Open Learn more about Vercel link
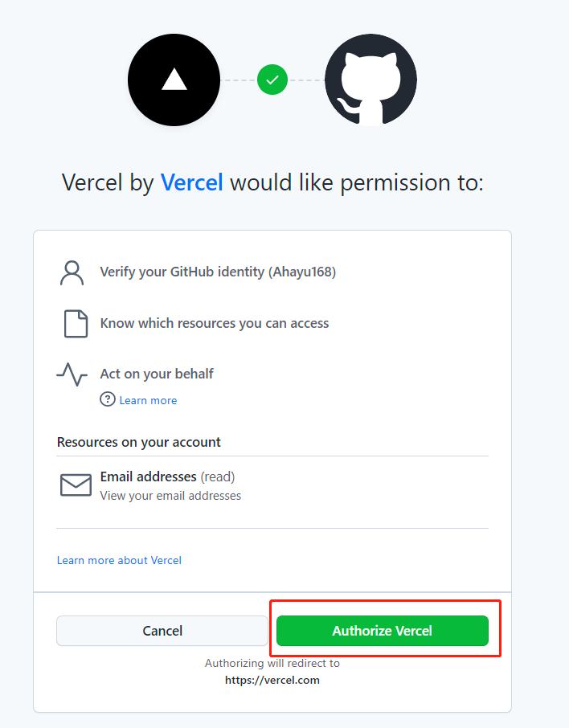Screen dimensions: 569x728 click(x=119, y=560)
